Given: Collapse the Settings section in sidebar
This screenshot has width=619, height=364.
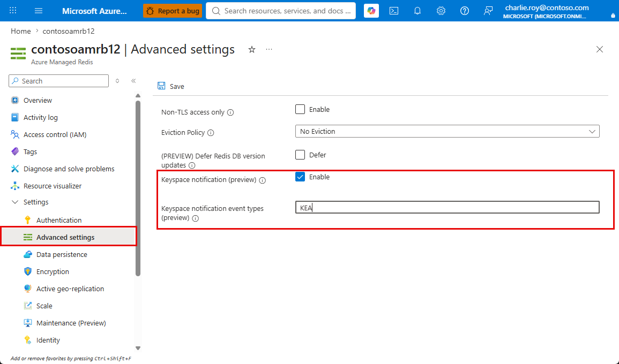Looking at the screenshot, I should [x=15, y=202].
